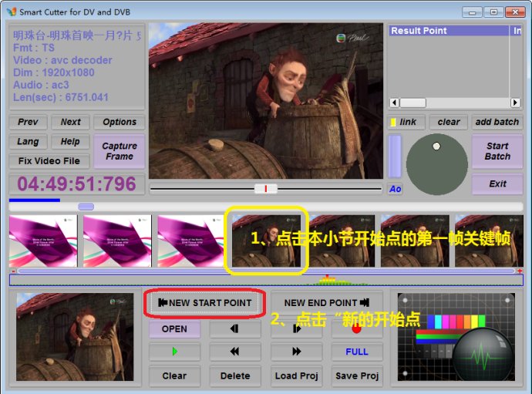Play video with the green triangle
532x394 pixels.
(x=174, y=352)
